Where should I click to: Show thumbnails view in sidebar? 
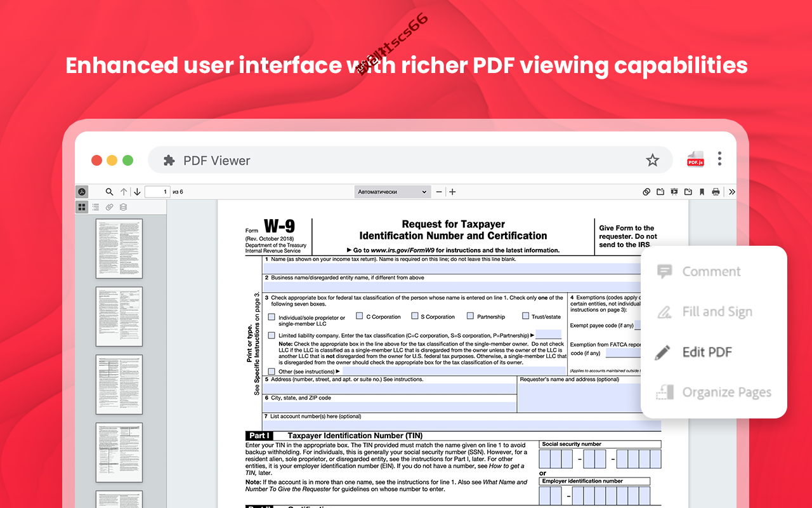(82, 207)
